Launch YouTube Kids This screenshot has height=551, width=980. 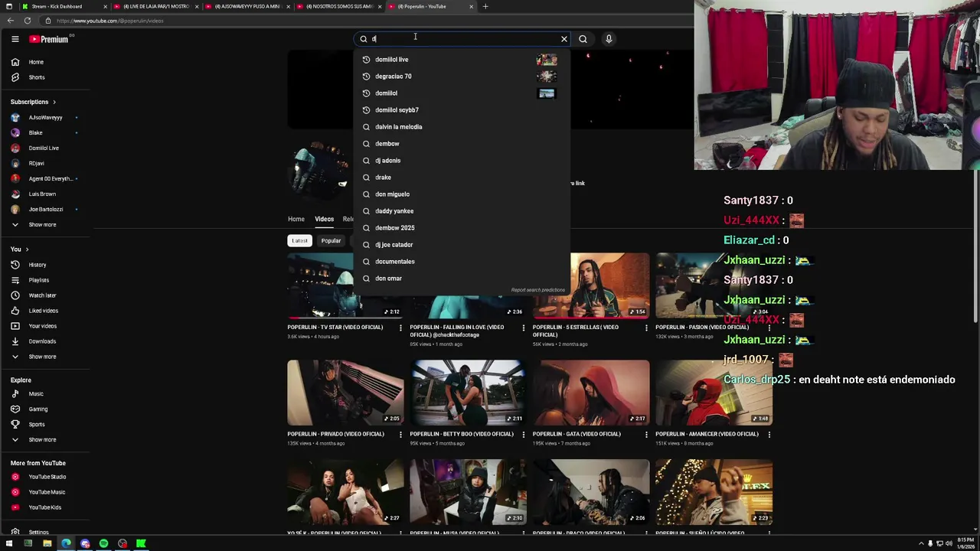(x=46, y=507)
